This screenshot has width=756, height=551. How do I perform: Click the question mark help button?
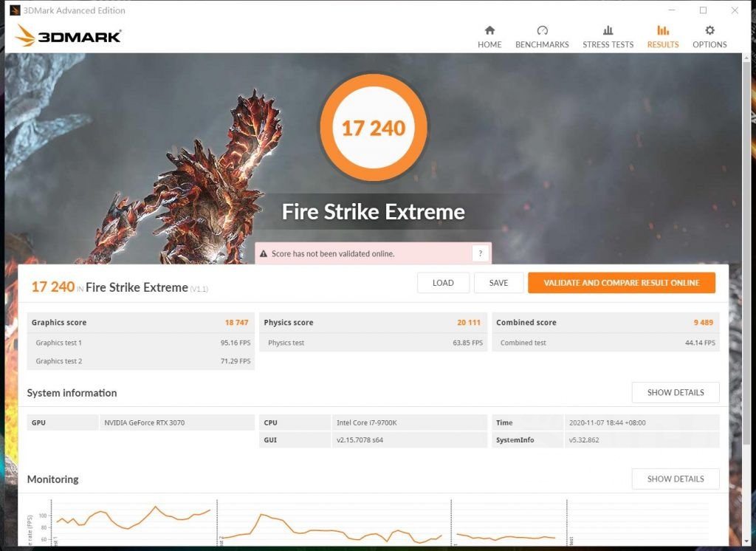[480, 253]
